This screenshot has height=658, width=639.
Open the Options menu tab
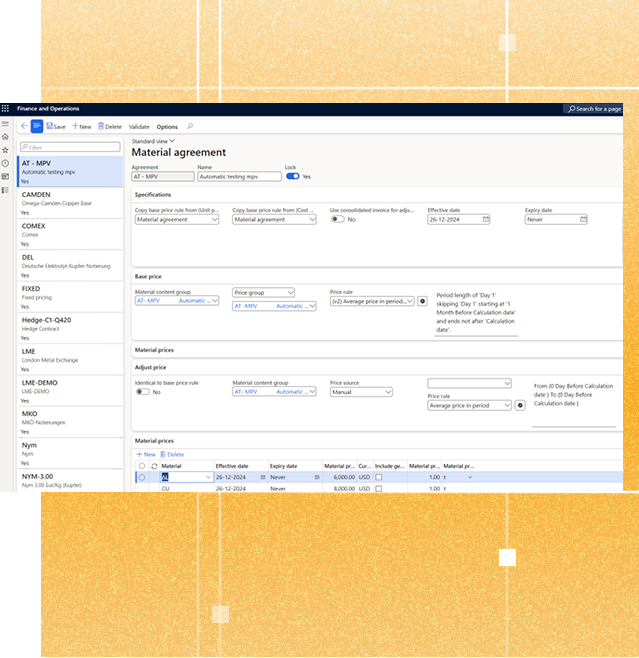(167, 127)
